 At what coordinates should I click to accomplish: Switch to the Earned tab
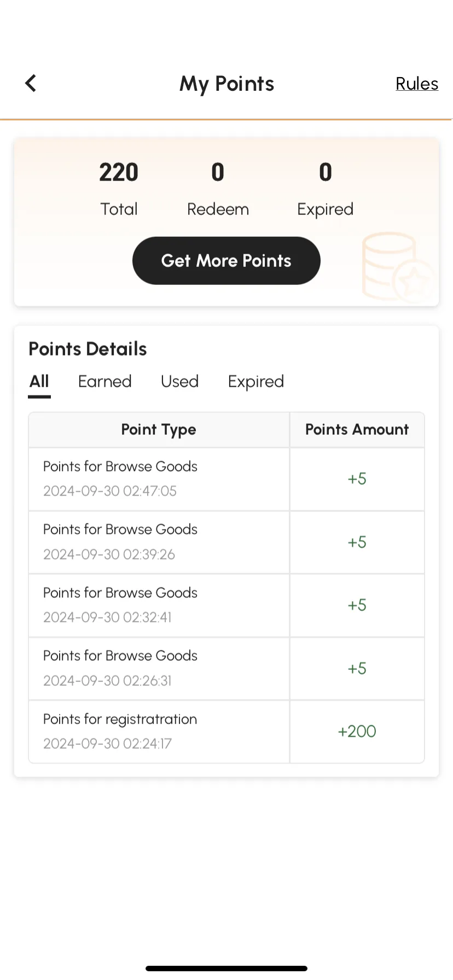coord(105,382)
